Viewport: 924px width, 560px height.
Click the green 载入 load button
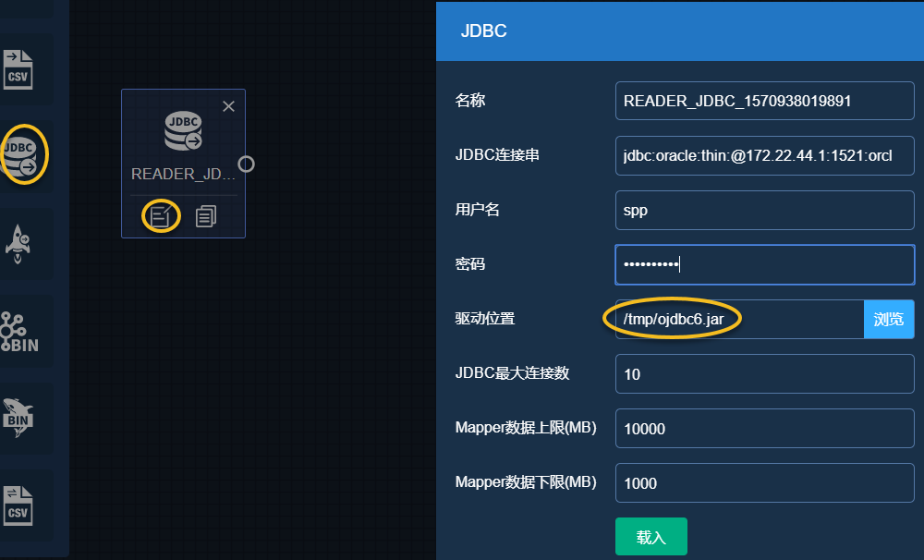point(650,537)
